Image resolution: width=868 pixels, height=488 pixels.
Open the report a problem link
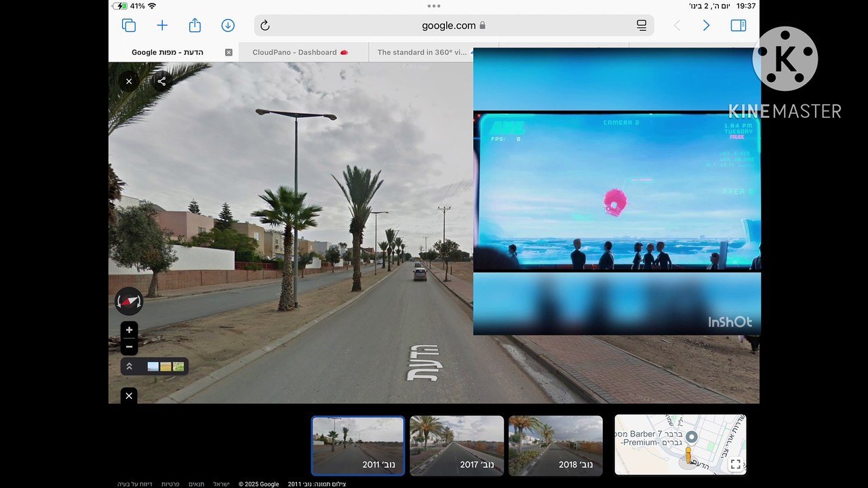pos(135,484)
